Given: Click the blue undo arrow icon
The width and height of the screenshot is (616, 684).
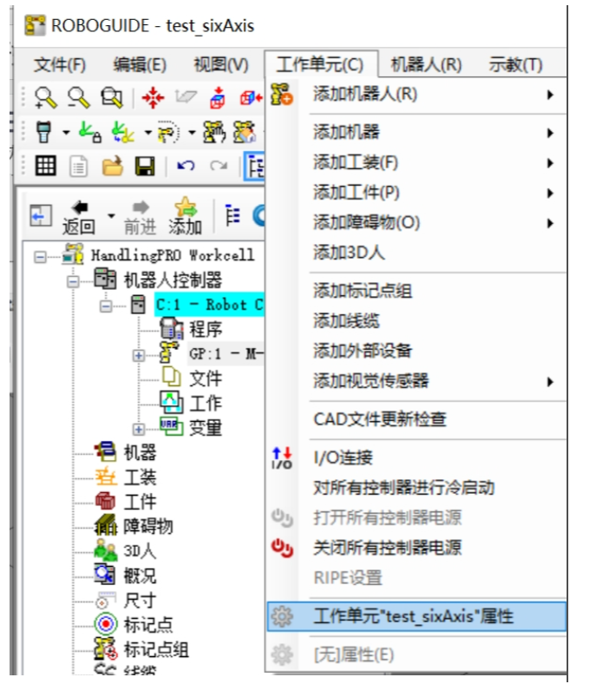Looking at the screenshot, I should [186, 166].
